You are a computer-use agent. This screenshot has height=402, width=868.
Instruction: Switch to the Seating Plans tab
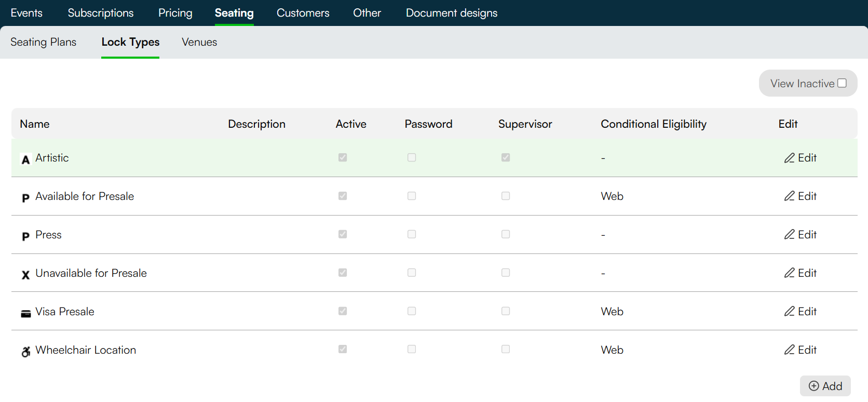(x=44, y=42)
